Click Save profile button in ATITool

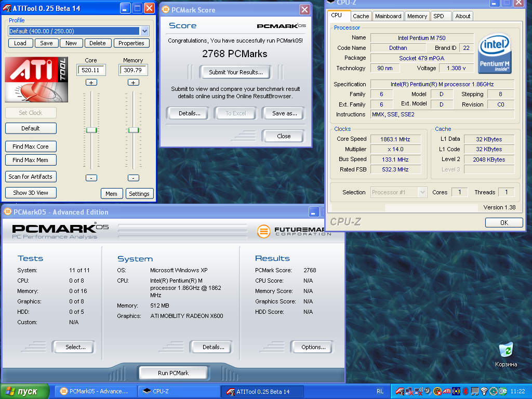[46, 43]
